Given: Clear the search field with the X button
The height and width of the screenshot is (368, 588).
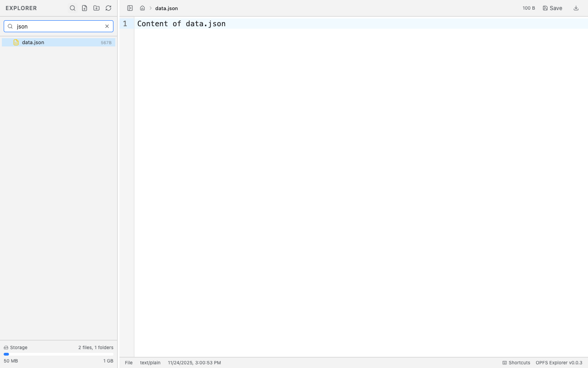Looking at the screenshot, I should pos(107,26).
